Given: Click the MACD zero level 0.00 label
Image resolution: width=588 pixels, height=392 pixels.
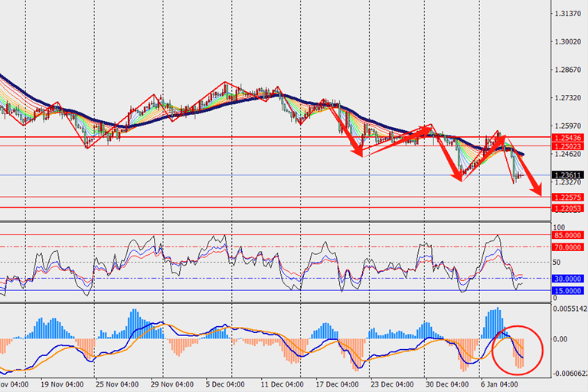Looking at the screenshot, I should click(560, 339).
